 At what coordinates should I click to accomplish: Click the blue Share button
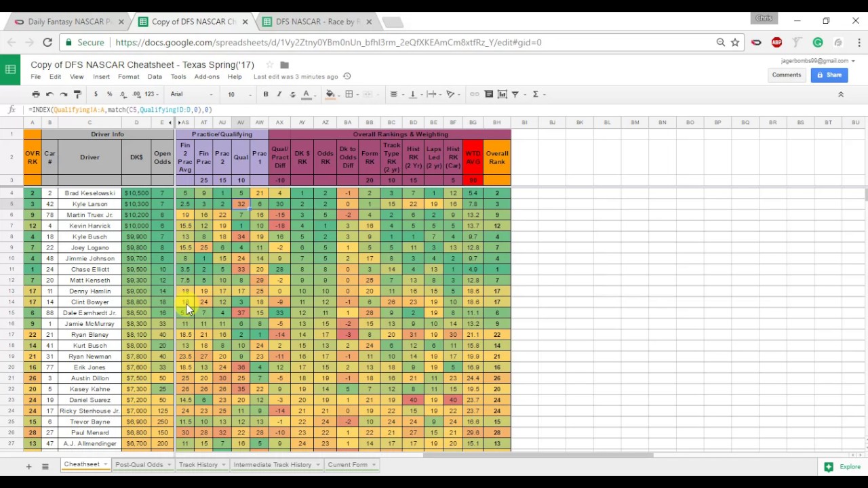pyautogui.click(x=829, y=75)
